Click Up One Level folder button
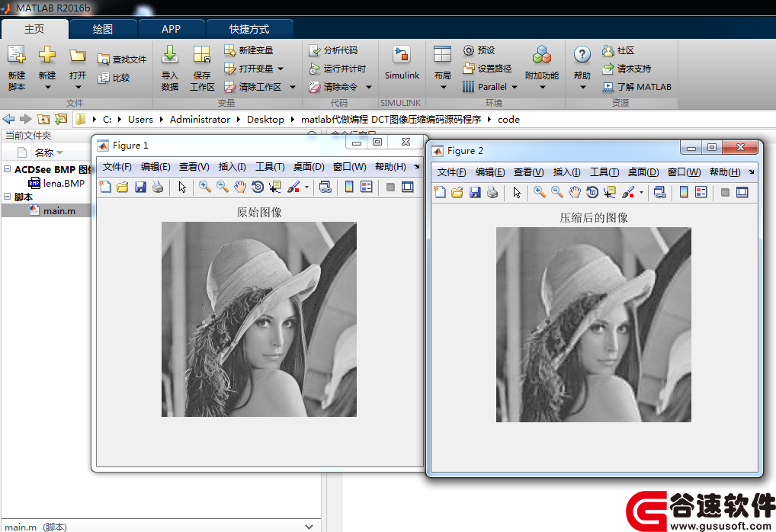776x532 pixels. pos(43,119)
